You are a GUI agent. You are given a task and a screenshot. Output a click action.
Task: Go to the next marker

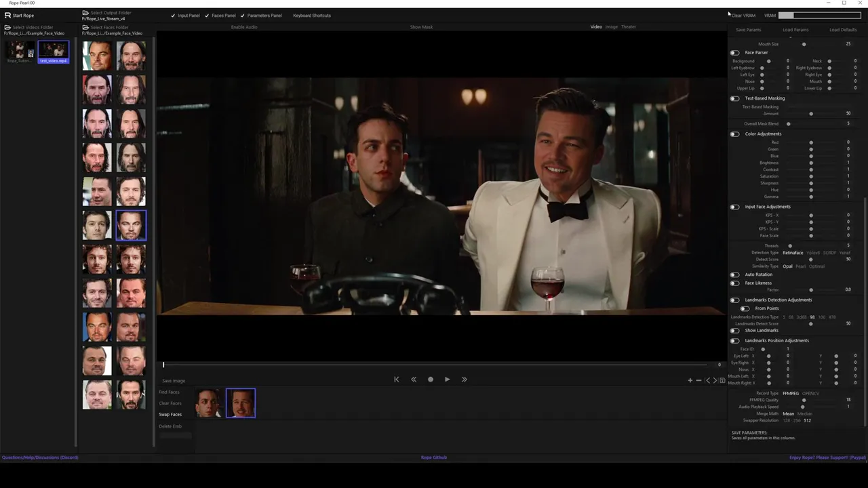coord(715,380)
